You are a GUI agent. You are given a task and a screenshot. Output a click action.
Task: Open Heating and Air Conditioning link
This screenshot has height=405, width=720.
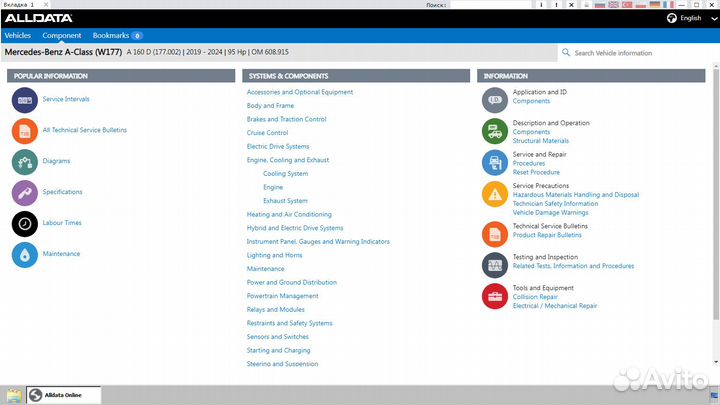tap(289, 214)
